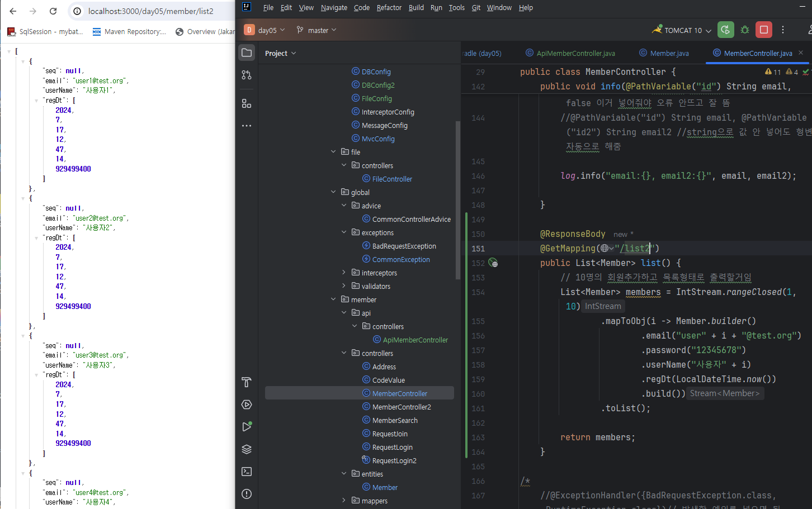The height and width of the screenshot is (509, 812).
Task: Open the Commit tool window icon
Action: 247,75
